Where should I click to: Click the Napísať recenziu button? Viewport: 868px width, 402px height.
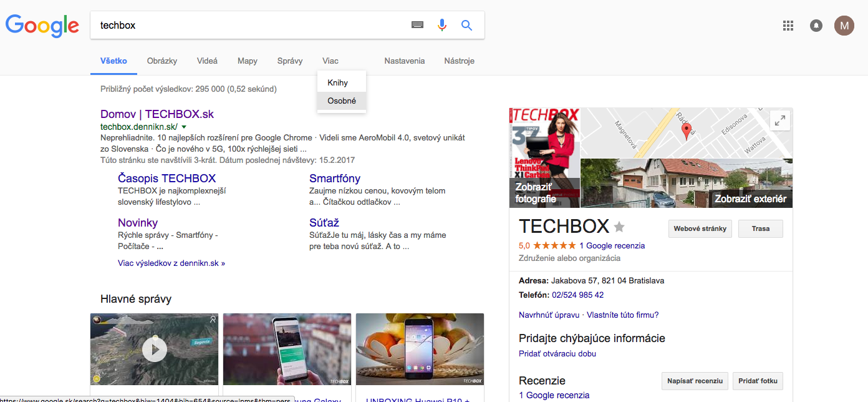(x=695, y=381)
